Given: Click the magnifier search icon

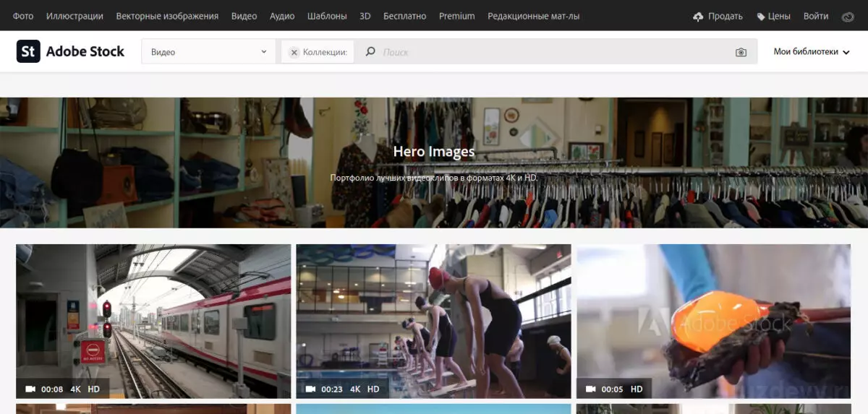Looking at the screenshot, I should [370, 52].
